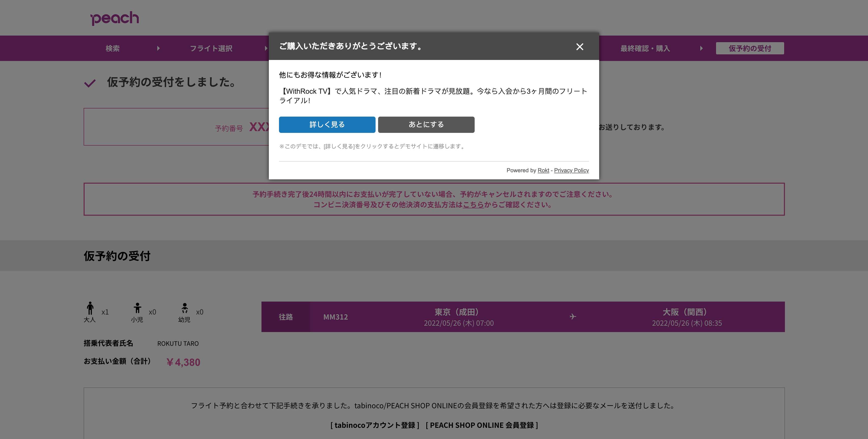Click the こちら payment method link
Screen dimensions: 868x439
tap(473, 205)
